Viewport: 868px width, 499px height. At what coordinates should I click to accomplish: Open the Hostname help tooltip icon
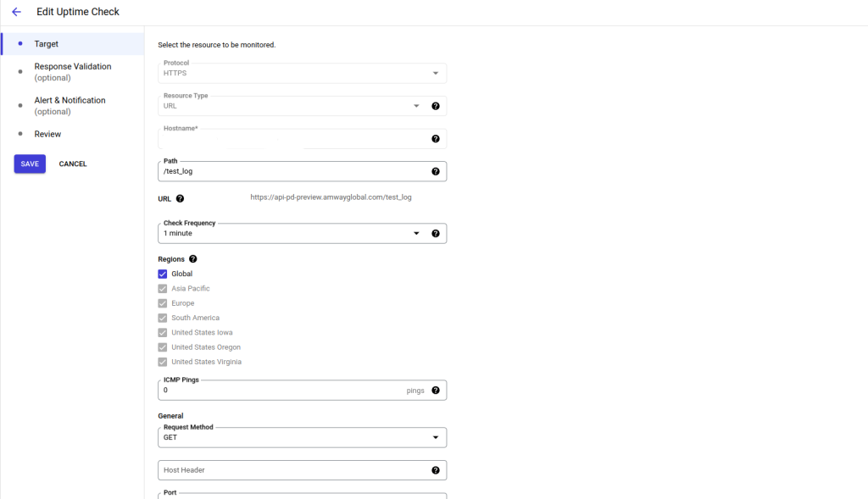point(436,138)
